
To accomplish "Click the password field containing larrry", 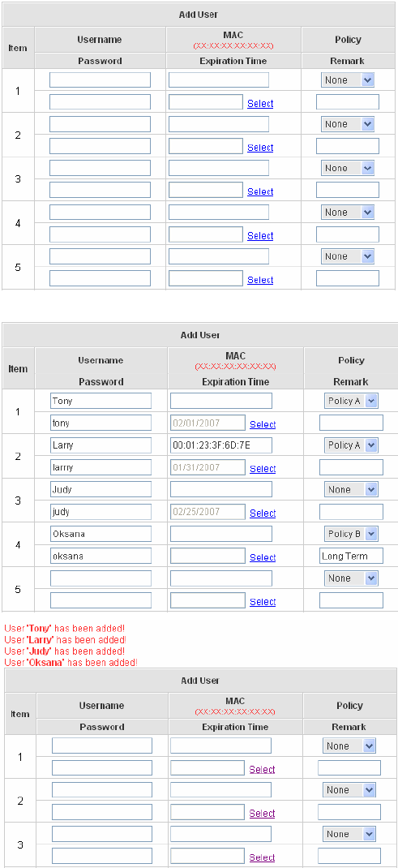I will coord(101,467).
